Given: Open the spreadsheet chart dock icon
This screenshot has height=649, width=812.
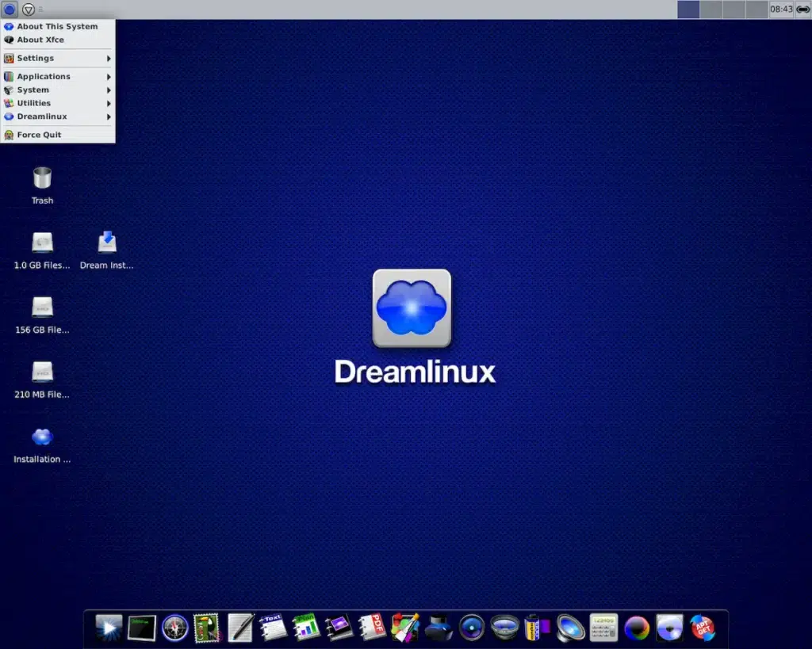Looking at the screenshot, I should [306, 628].
